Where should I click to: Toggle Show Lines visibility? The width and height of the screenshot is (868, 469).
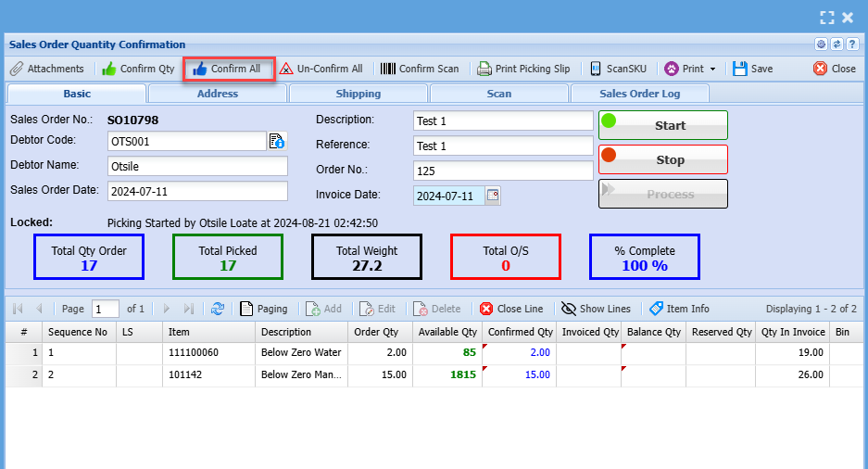click(596, 309)
